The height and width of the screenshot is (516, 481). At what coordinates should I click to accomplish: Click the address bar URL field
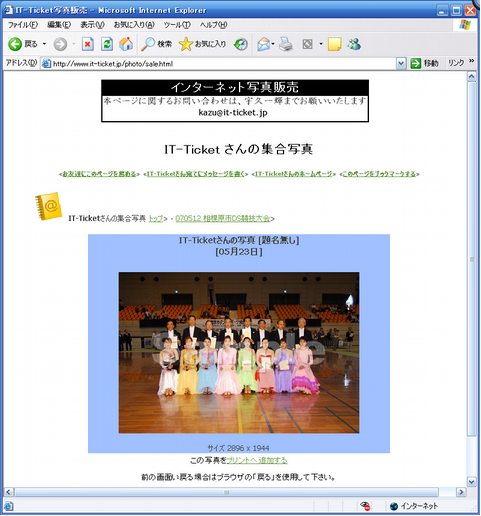click(223, 63)
